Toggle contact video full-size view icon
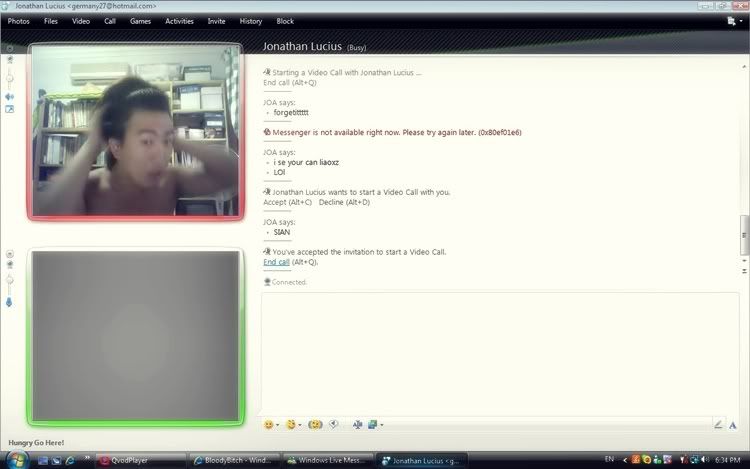Screen dimensions: 750x469 pyautogui.click(x=9, y=109)
